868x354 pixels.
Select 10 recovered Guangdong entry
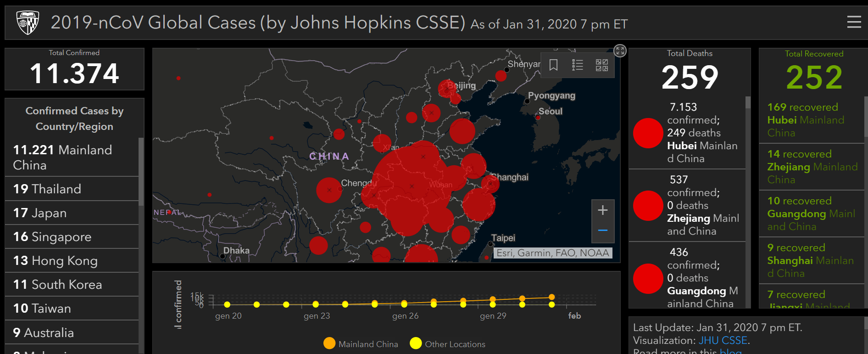tap(811, 214)
